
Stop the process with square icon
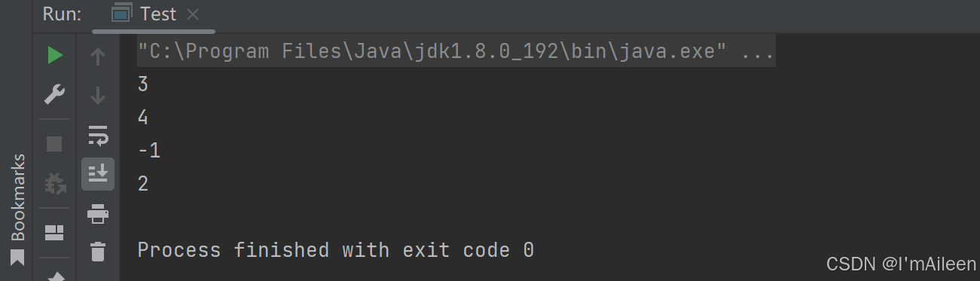(x=55, y=143)
